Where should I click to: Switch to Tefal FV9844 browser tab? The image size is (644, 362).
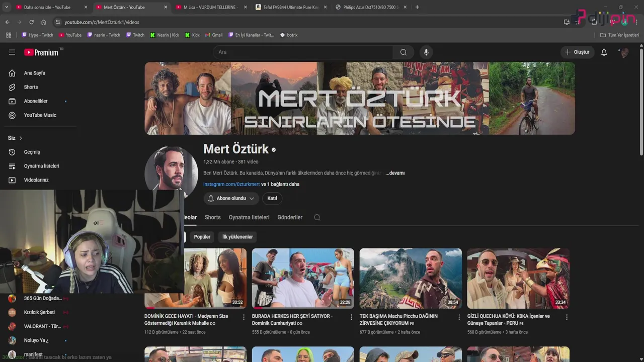coord(291,7)
